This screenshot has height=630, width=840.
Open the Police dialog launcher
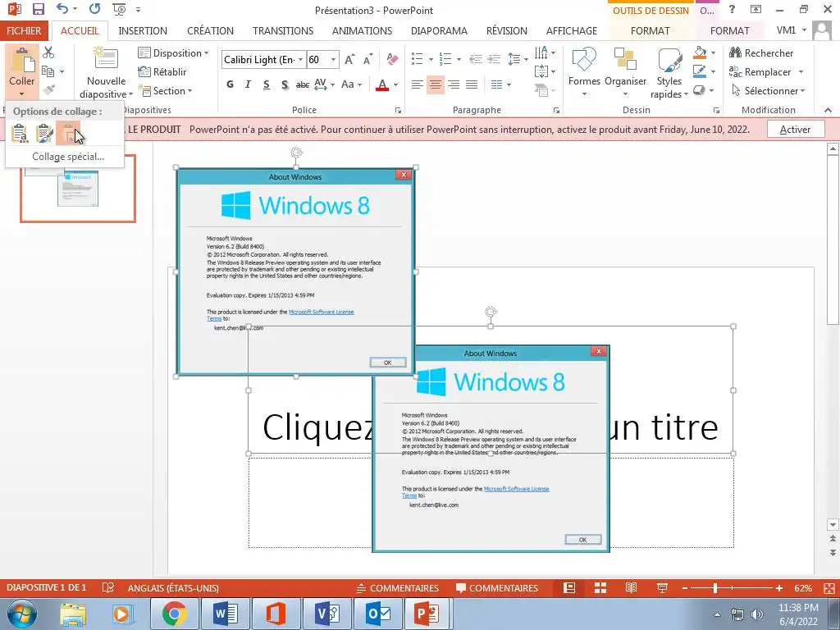coord(398,111)
